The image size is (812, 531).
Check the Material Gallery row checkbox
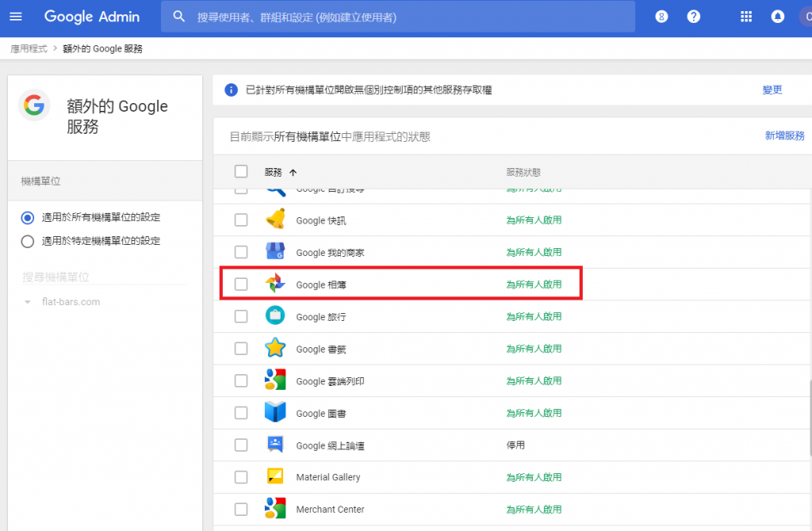pos(241,476)
